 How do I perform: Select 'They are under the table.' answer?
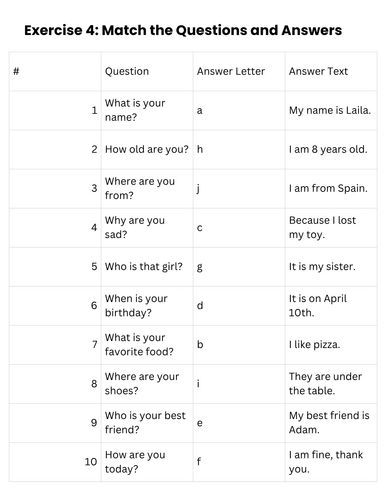(325, 384)
